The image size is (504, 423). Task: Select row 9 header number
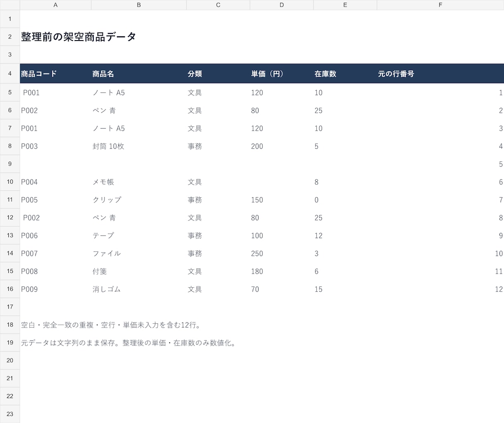point(10,164)
